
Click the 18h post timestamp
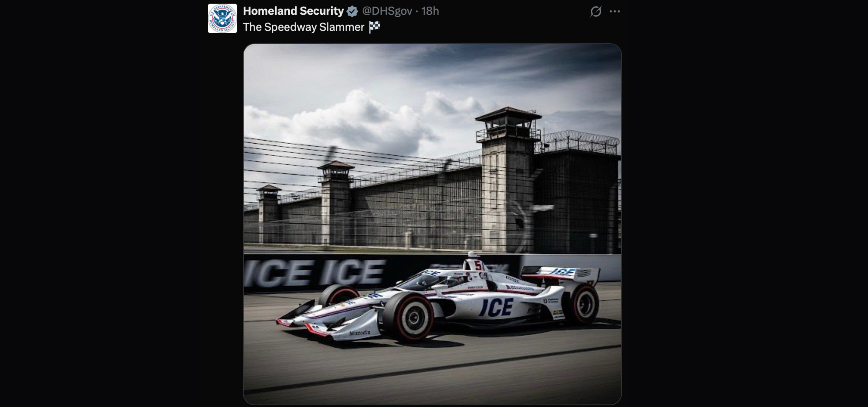pyautogui.click(x=430, y=11)
